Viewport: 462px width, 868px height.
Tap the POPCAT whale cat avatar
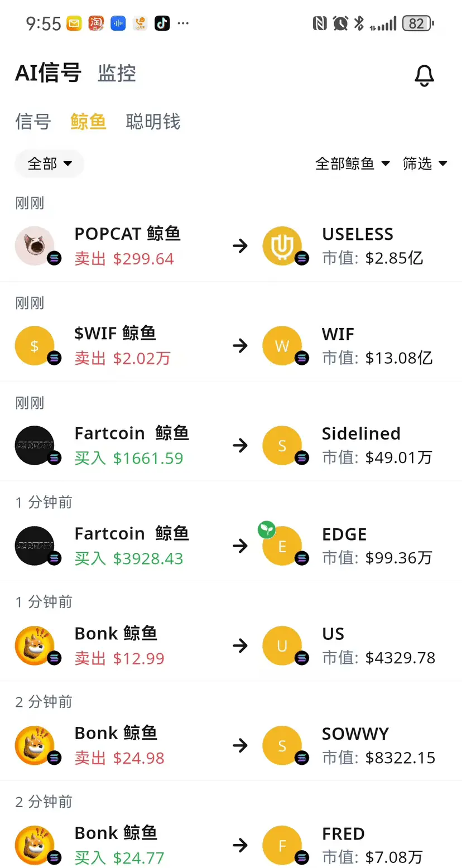35,245
